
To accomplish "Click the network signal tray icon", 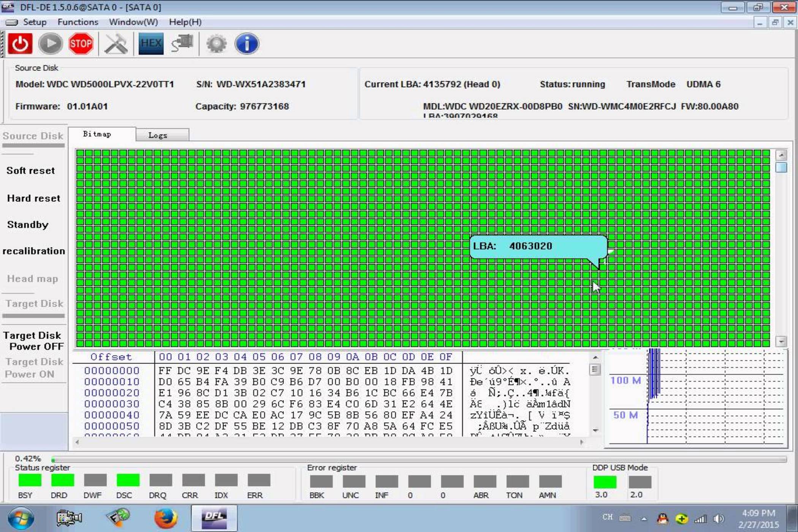I will tap(700, 519).
